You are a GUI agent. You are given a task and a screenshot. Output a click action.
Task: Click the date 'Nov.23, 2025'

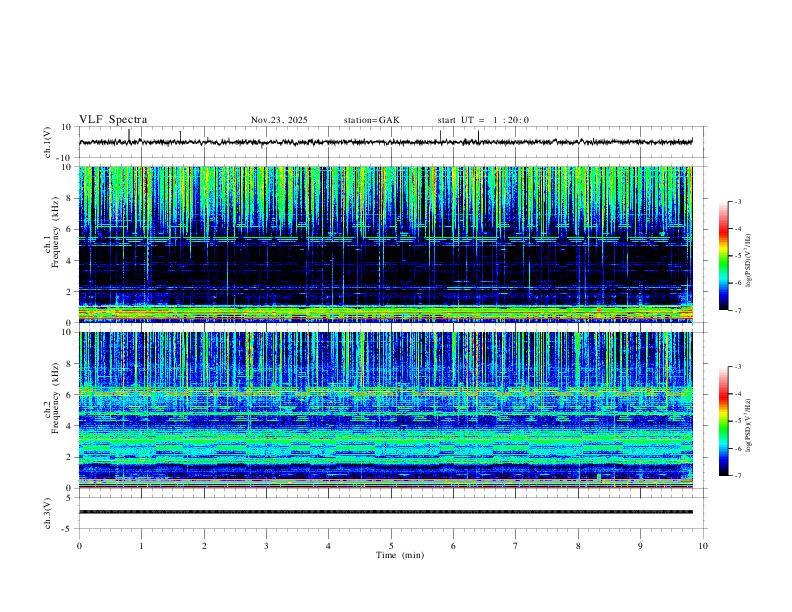(x=279, y=120)
